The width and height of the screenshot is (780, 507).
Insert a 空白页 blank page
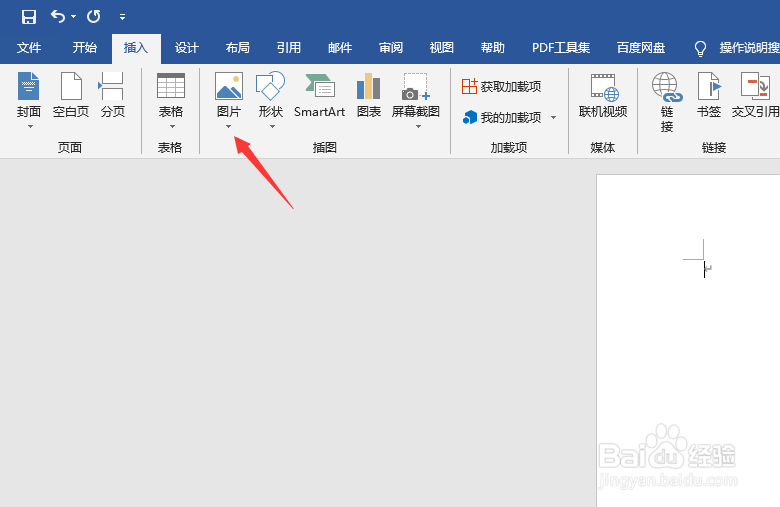click(x=71, y=95)
